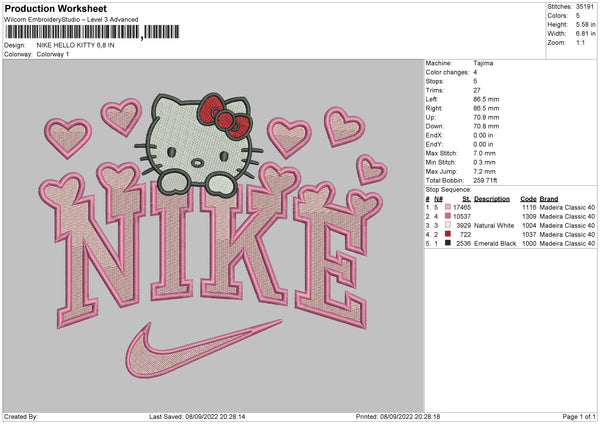This screenshot has height=424, width=600.
Task: Select the Production Worksheet title
Action: pos(55,8)
